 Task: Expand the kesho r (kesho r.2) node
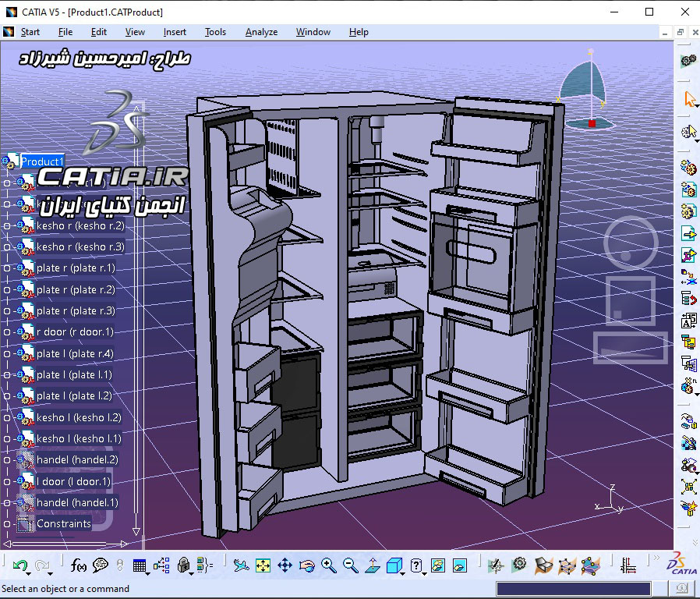7,226
